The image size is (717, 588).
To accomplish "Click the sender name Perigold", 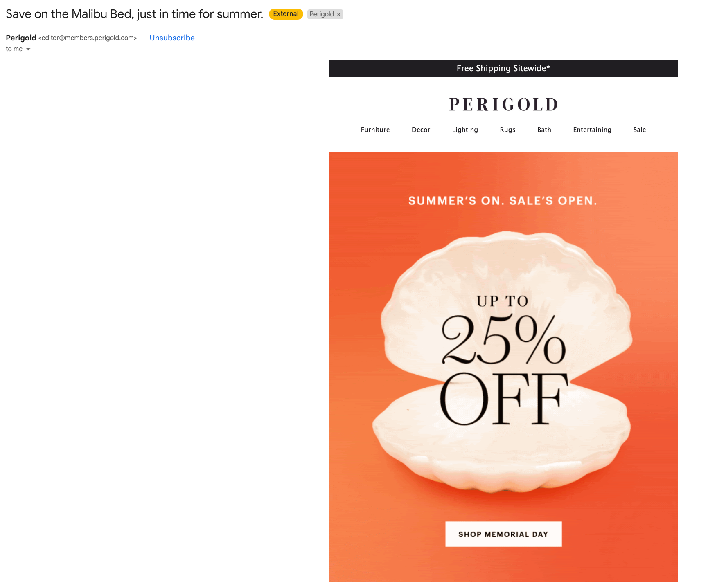I will [21, 38].
